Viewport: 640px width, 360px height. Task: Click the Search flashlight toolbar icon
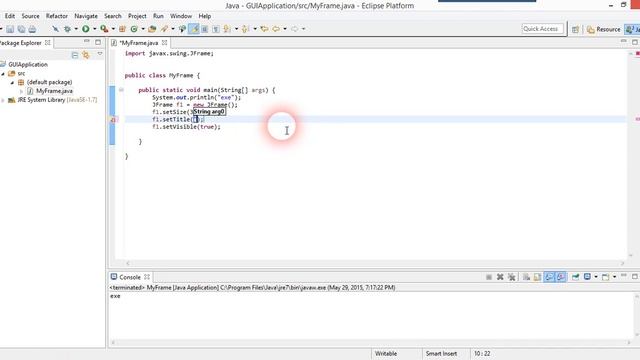(164, 29)
